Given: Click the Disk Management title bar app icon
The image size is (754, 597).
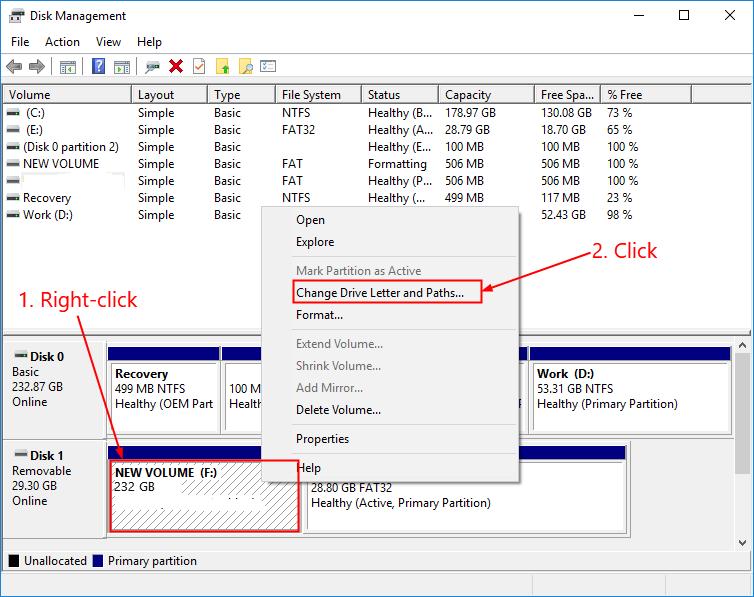Looking at the screenshot, I should pos(16,16).
